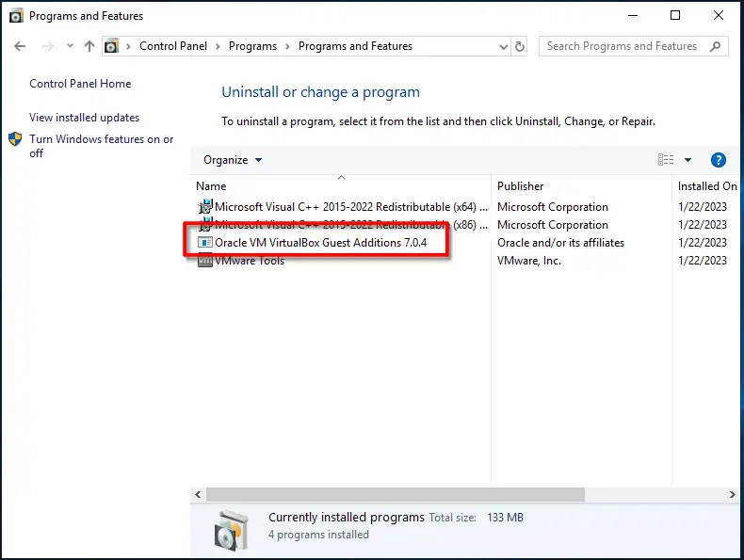Click the search magnifier icon

(715, 46)
